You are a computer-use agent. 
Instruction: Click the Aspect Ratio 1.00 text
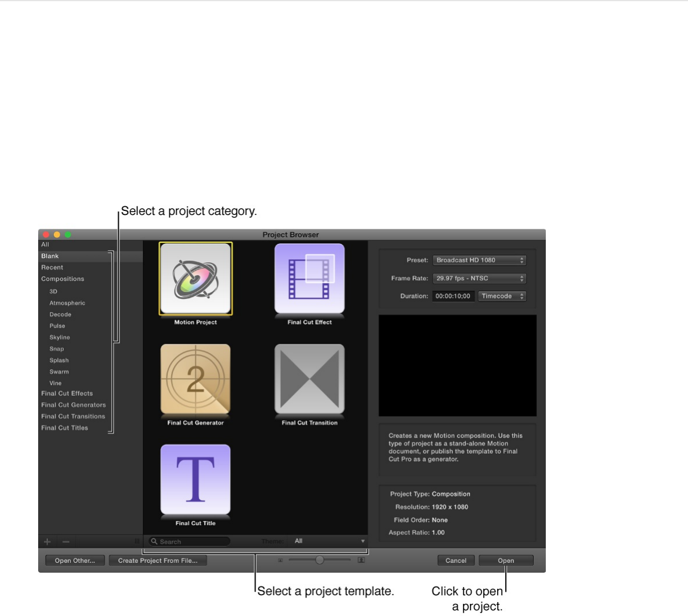point(416,533)
